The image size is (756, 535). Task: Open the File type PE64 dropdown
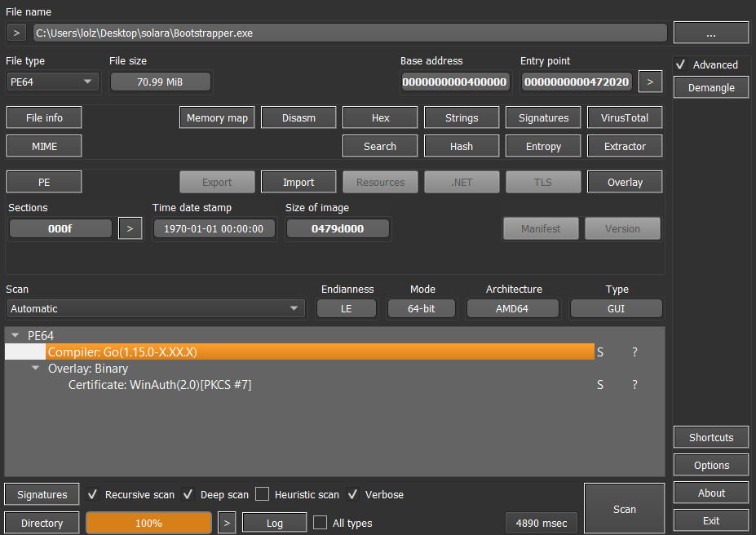click(52, 82)
